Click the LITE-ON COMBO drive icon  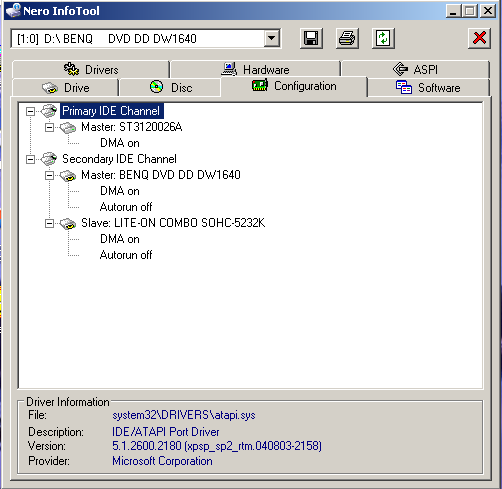click(68, 223)
